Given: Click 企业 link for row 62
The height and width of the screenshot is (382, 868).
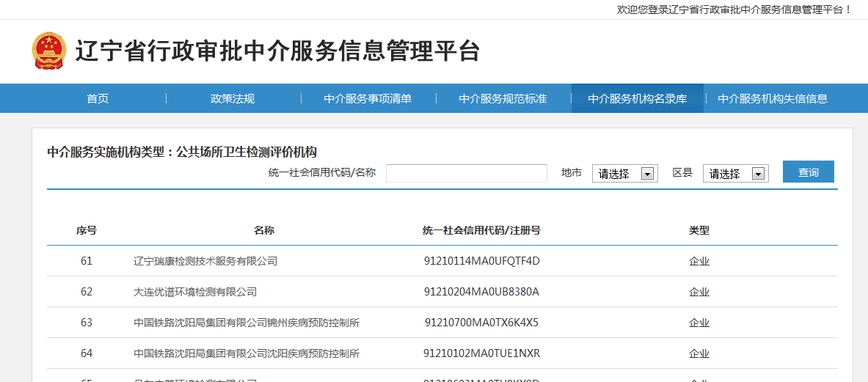Looking at the screenshot, I should (x=699, y=292).
